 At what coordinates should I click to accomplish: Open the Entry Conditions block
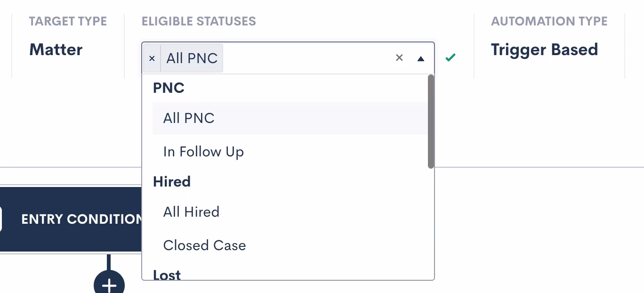[x=81, y=219]
